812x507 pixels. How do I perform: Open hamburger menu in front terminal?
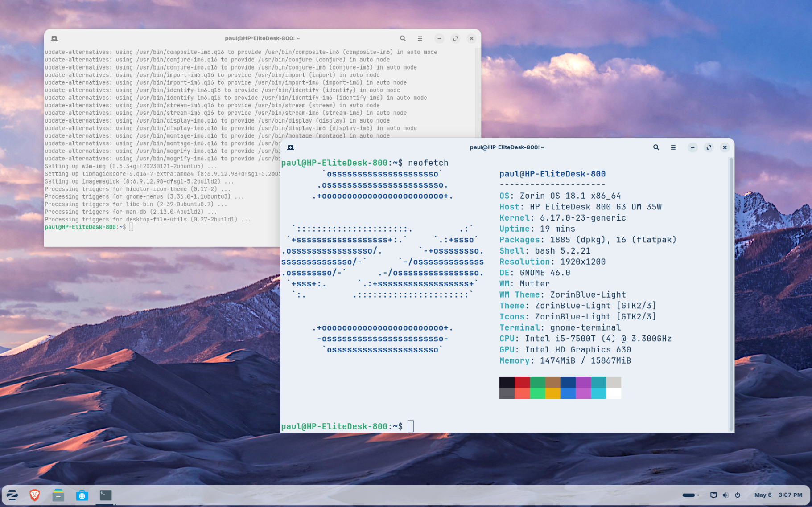(x=673, y=147)
